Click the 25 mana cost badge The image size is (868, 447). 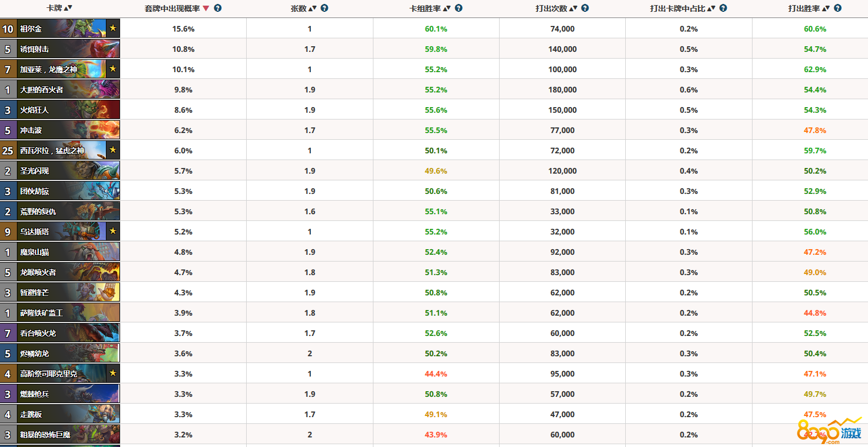[x=8, y=151]
